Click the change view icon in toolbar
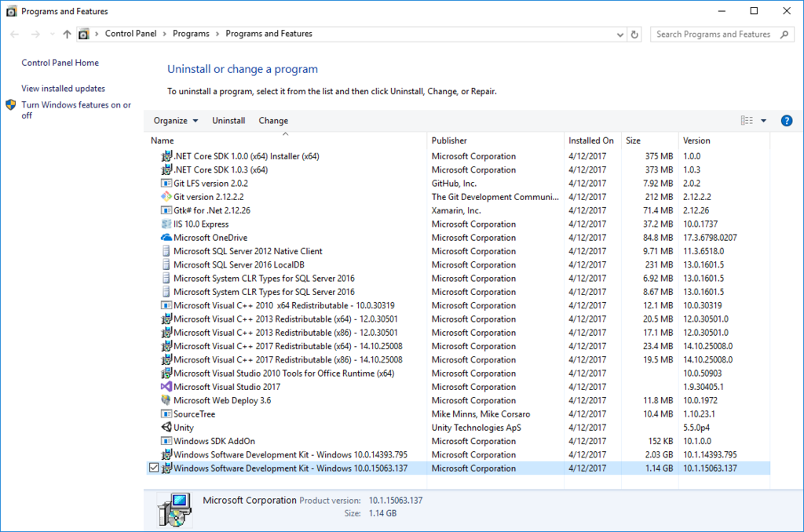Screen dimensions: 804x532 [x=747, y=120]
